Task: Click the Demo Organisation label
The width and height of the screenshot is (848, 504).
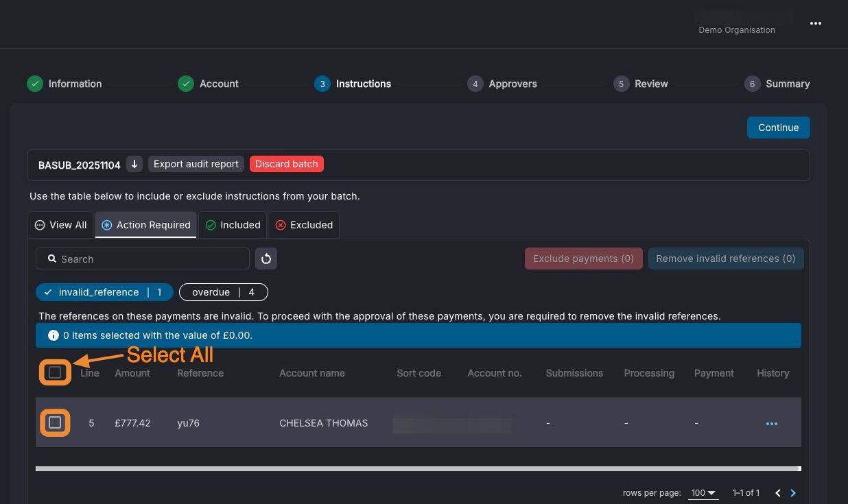Action: pos(737,30)
